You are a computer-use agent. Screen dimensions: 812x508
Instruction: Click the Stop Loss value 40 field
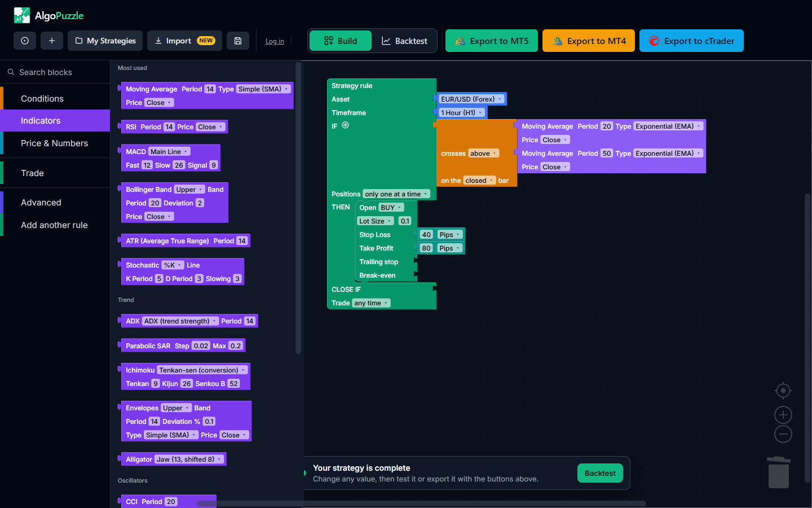[x=426, y=234]
